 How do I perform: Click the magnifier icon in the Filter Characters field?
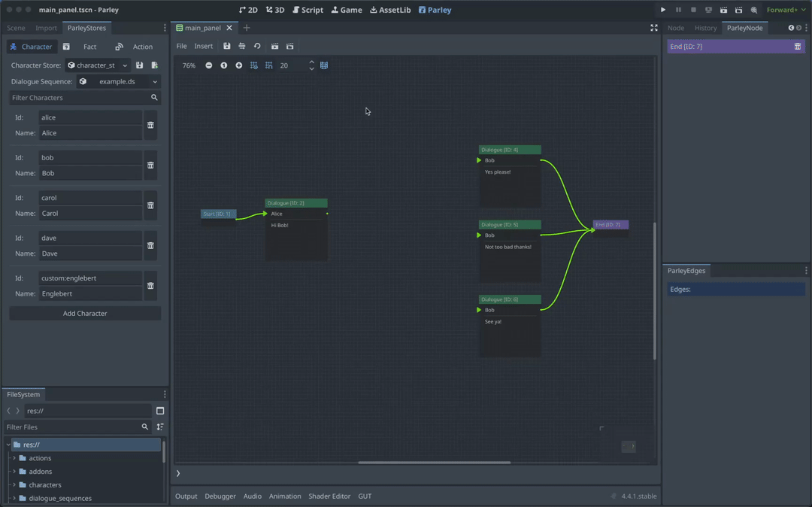pos(154,97)
